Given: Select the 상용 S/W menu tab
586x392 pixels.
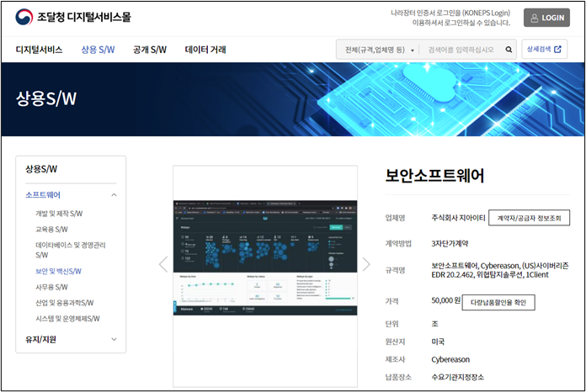Looking at the screenshot, I should coord(98,50).
